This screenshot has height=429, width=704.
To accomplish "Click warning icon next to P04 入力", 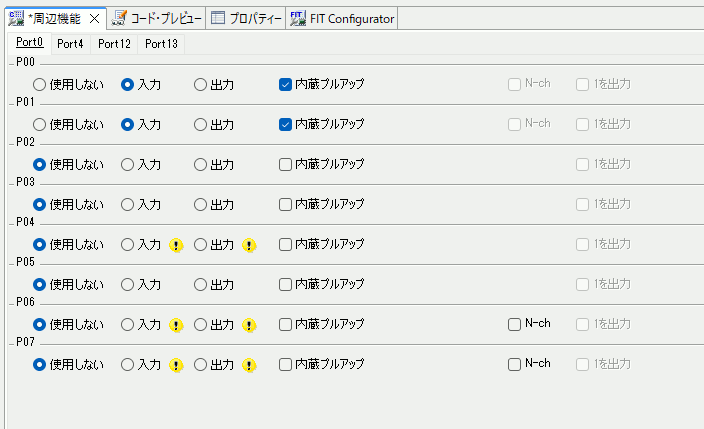I will point(176,245).
